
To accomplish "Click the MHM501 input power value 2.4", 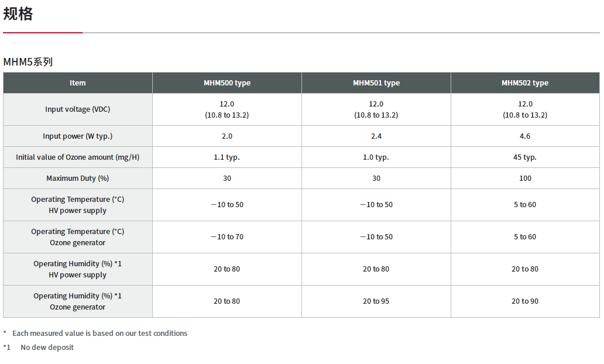I will click(376, 136).
